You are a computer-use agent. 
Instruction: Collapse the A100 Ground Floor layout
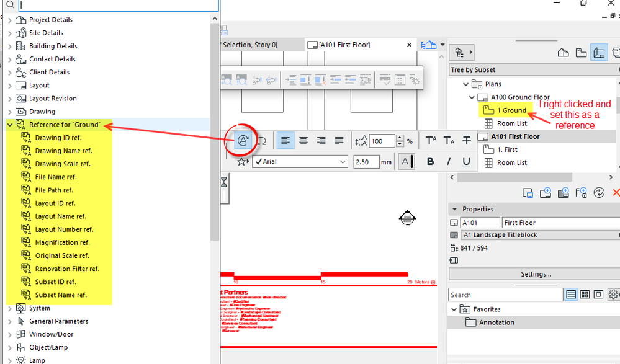click(x=472, y=97)
